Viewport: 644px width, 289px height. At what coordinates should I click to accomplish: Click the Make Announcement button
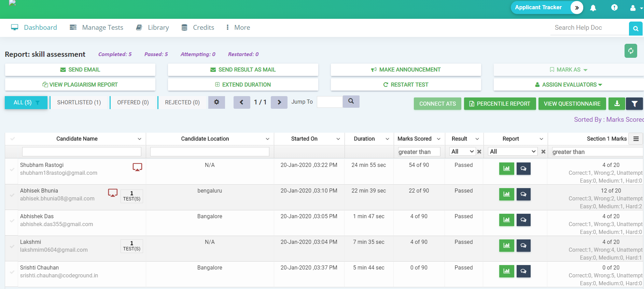click(x=406, y=70)
